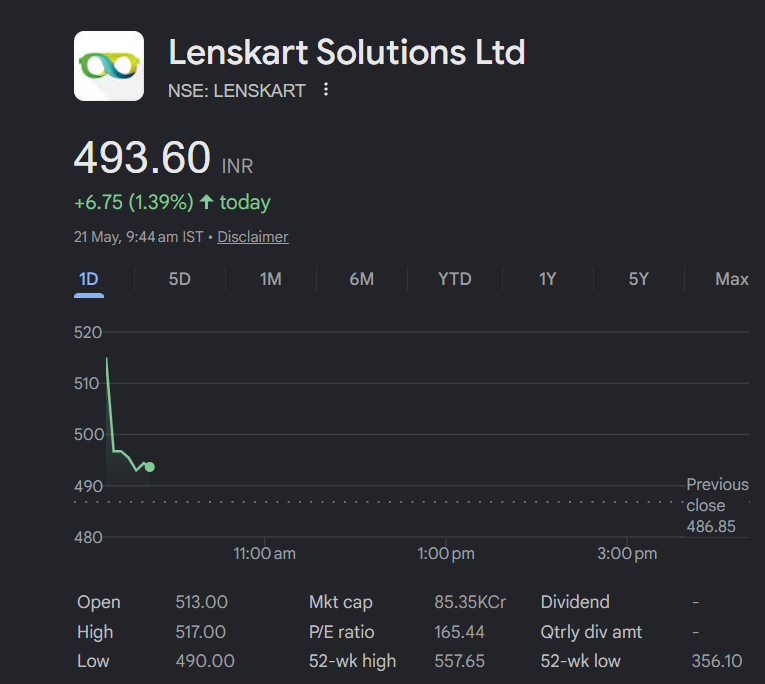This screenshot has width=765, height=684.
Task: Click the green up arrow next to today
Action: point(207,202)
